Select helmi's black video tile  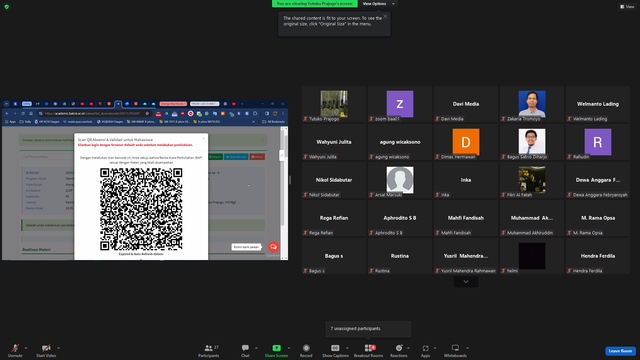pyautogui.click(x=532, y=256)
